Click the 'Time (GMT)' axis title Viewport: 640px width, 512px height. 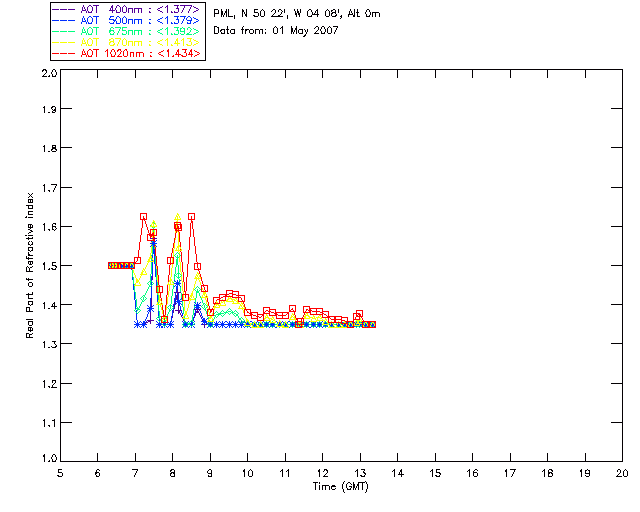(x=340, y=487)
